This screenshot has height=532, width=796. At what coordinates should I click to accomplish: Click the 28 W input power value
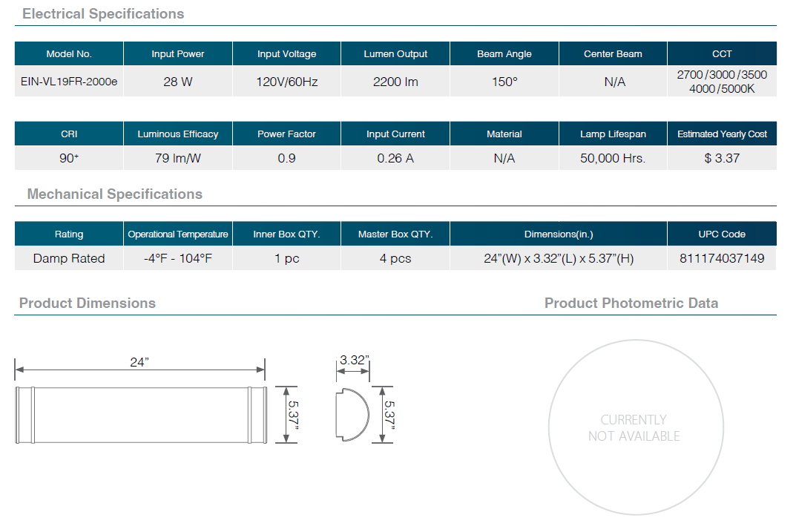point(178,82)
